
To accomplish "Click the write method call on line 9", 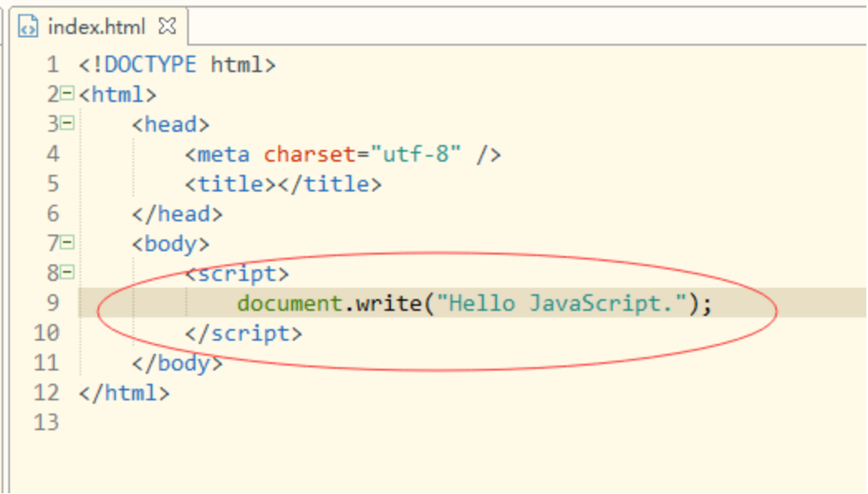I will [388, 303].
